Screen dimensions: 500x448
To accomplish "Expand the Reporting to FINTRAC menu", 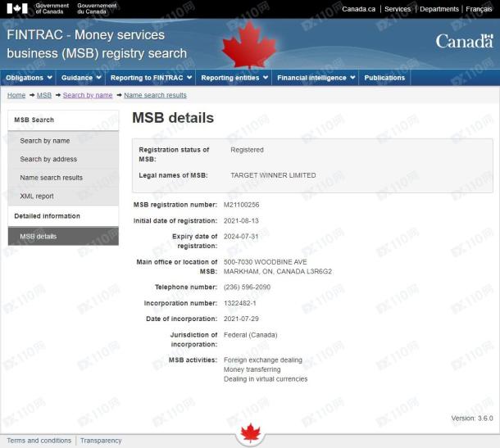I will coord(151,78).
